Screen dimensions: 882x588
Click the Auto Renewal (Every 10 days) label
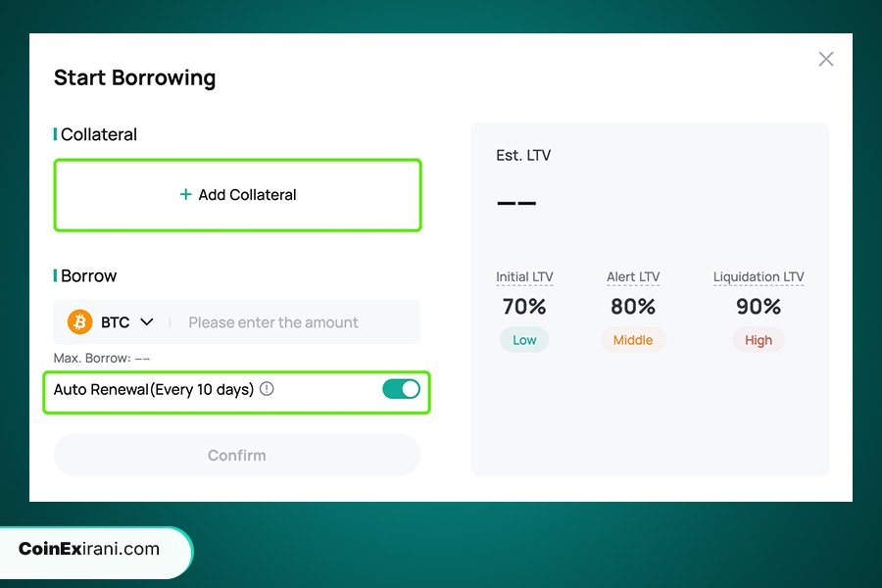[154, 389]
